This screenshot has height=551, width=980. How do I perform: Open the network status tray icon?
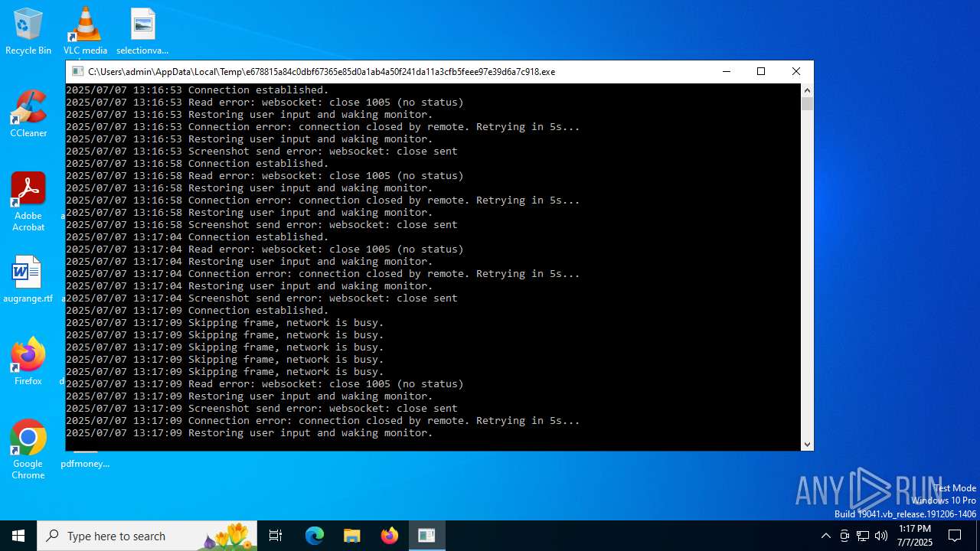tap(863, 536)
